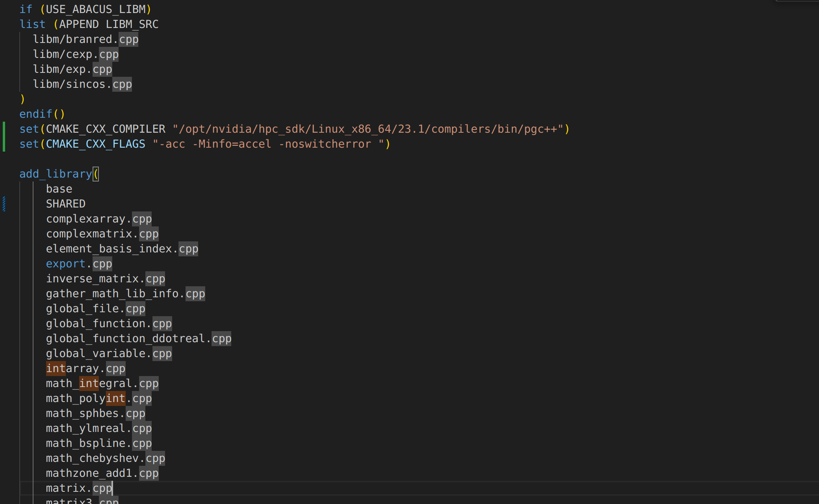Select the SHARED argument under add_library

pos(65,204)
